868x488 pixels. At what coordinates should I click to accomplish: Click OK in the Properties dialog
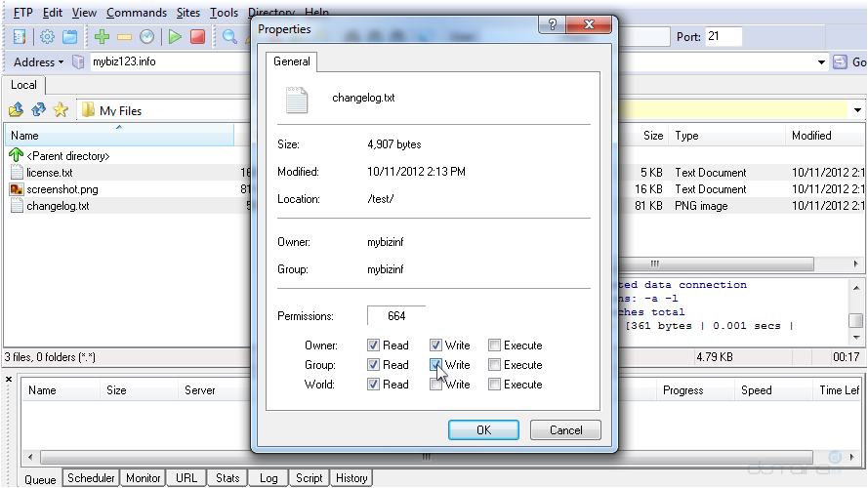[x=483, y=429]
